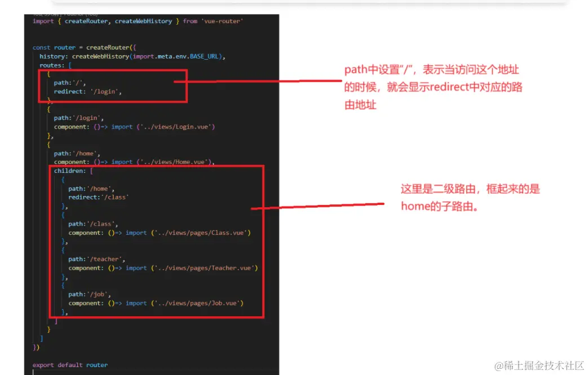This screenshot has height=375, width=588.
Task: Click the 'children: [' line
Action: 73,171
